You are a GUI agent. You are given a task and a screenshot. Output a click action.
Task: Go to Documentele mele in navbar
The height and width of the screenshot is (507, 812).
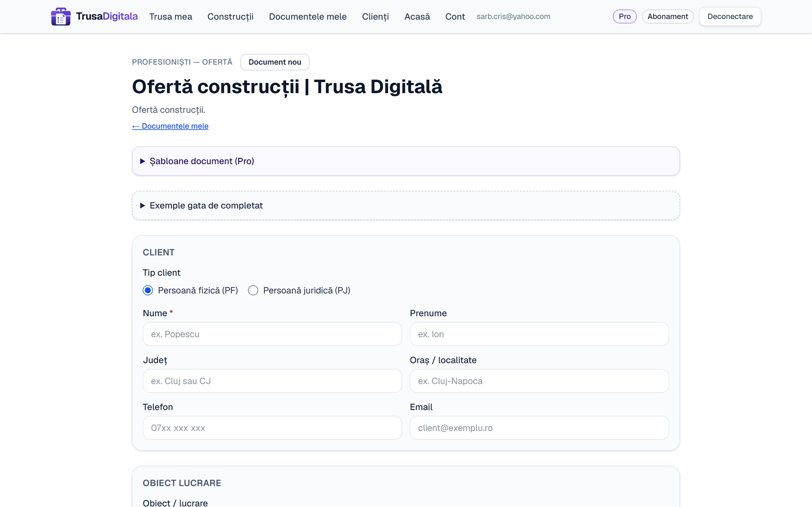[x=308, y=16]
